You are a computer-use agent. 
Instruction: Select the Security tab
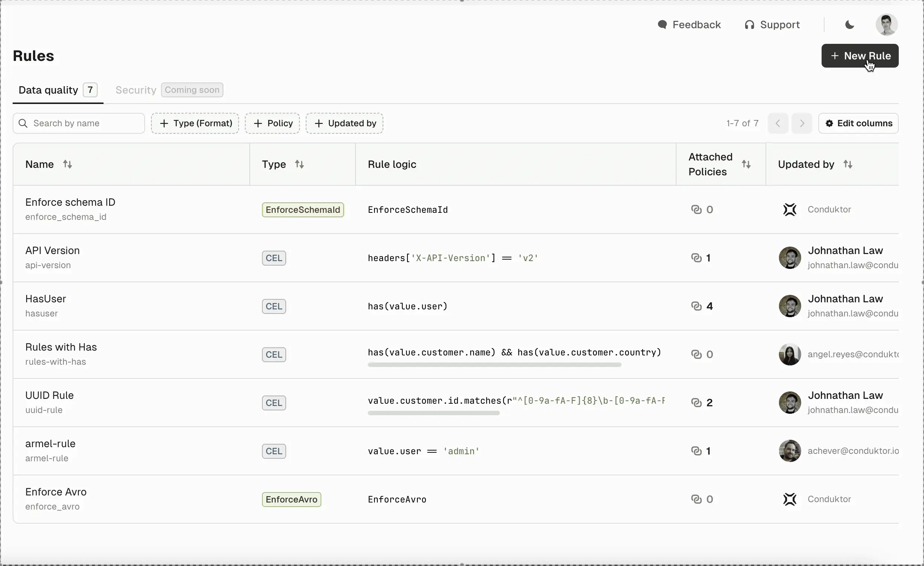point(136,90)
